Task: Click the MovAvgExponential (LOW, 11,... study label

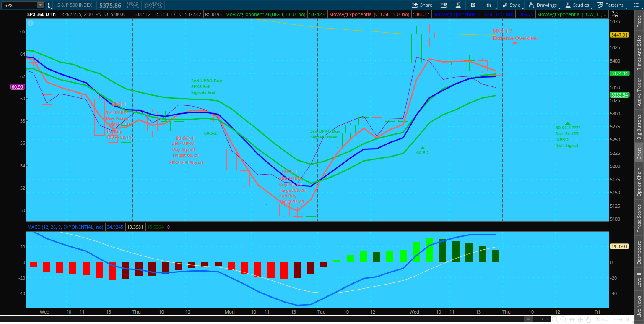Action: point(571,14)
